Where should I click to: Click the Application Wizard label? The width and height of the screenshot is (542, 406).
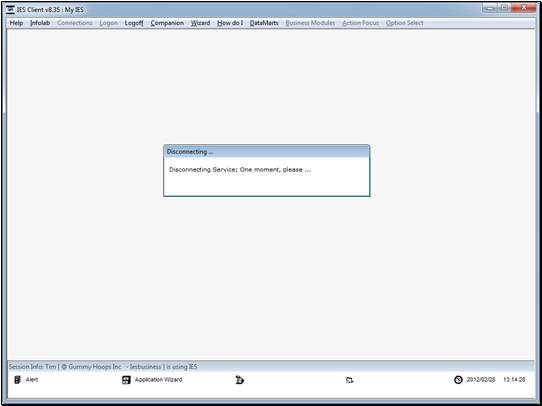click(x=158, y=380)
